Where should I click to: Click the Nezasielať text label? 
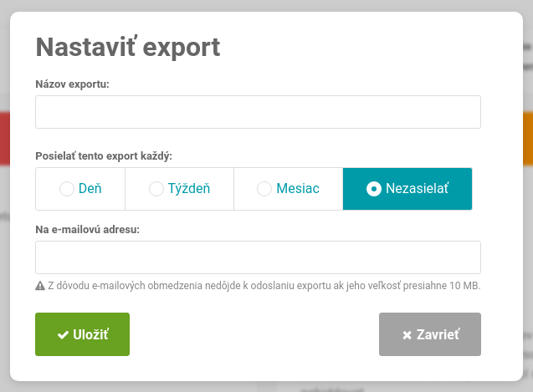point(418,189)
